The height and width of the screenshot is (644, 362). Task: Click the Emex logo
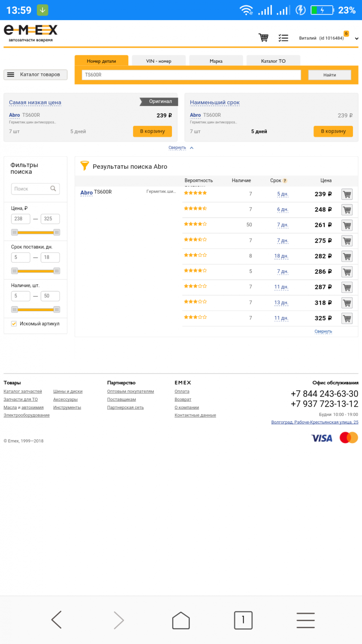tap(30, 33)
